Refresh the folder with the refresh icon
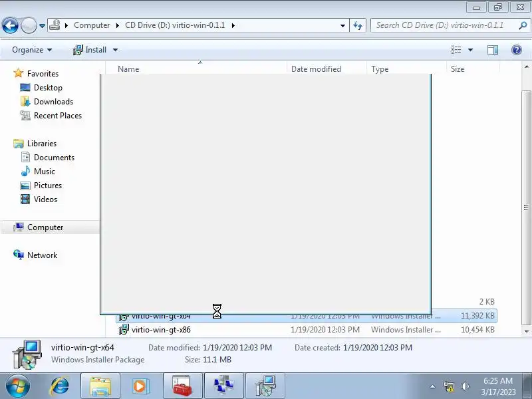 point(358,25)
